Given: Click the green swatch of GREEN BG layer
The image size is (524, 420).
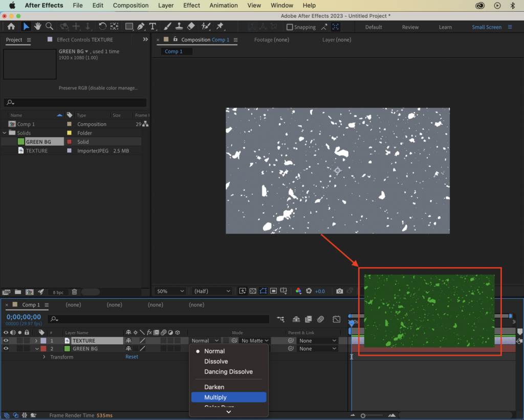Looking at the screenshot, I should tap(67, 348).
